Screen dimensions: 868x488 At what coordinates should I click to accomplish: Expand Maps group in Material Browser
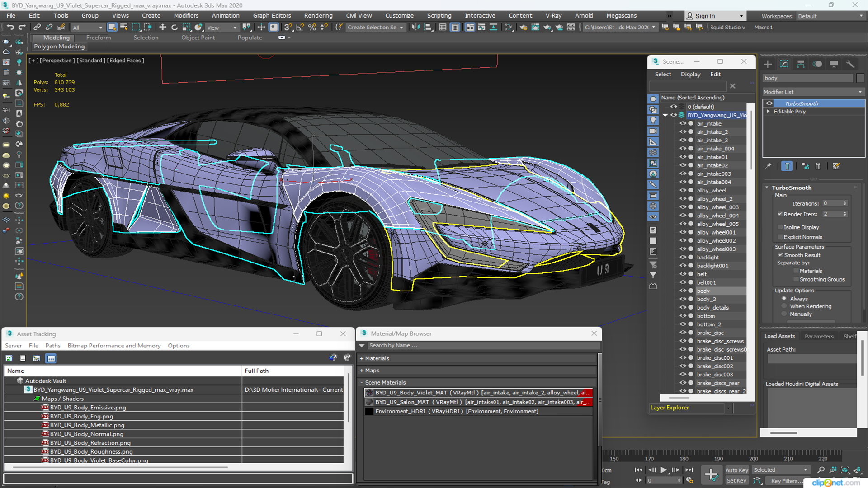pyautogui.click(x=362, y=371)
